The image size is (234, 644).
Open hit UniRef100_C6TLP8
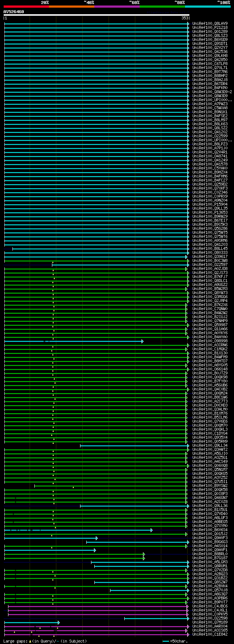(210, 64)
